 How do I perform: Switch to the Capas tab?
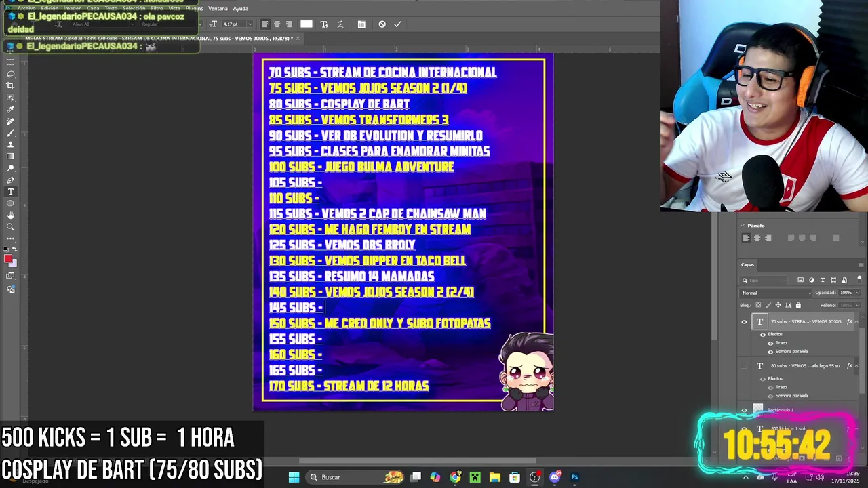pos(747,265)
